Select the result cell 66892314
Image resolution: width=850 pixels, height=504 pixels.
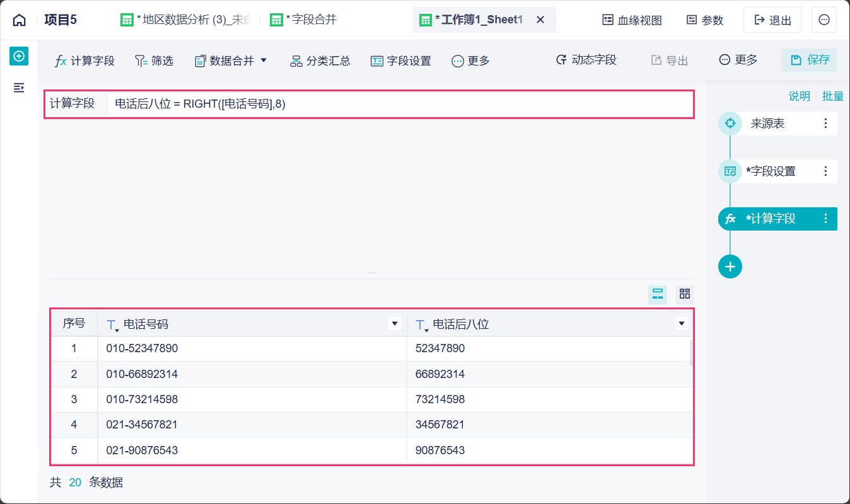click(549, 374)
